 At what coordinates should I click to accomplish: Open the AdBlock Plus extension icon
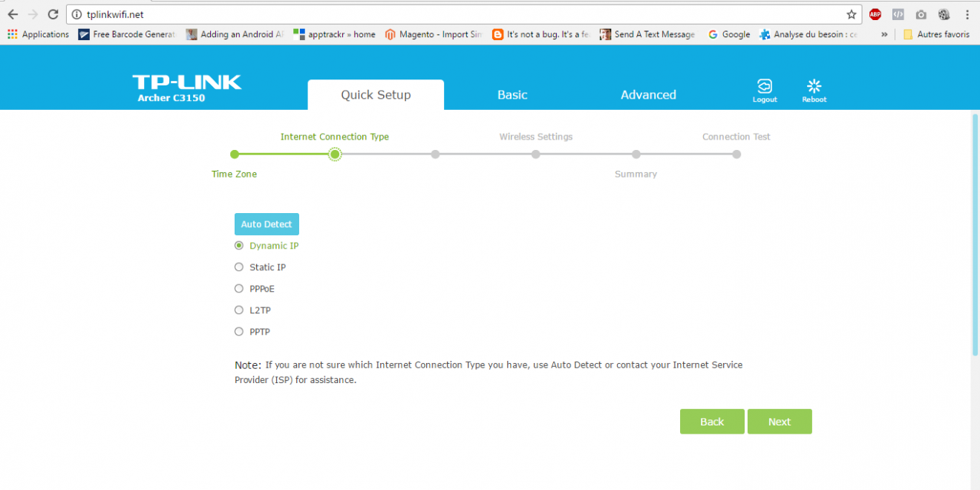875,14
